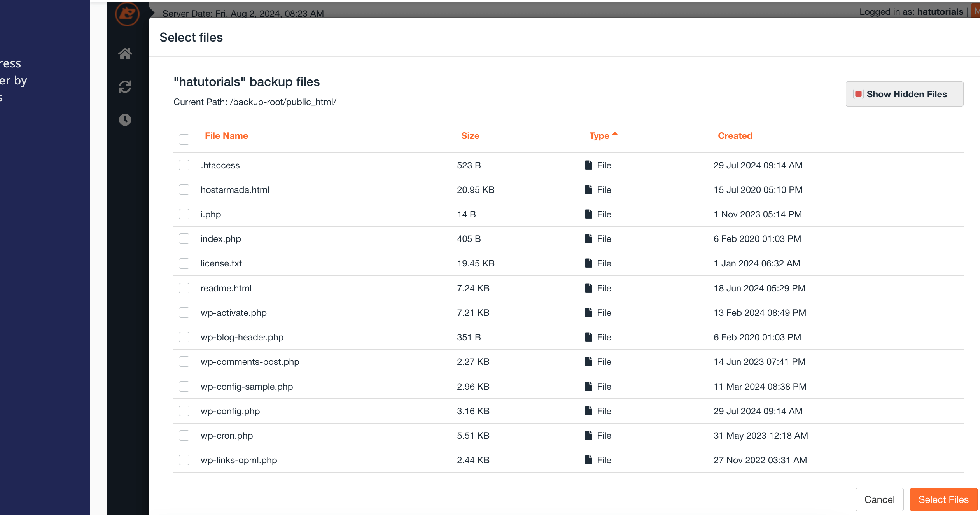The width and height of the screenshot is (980, 515).
Task: Tick the select-all checkbox in the header
Action: tap(184, 139)
